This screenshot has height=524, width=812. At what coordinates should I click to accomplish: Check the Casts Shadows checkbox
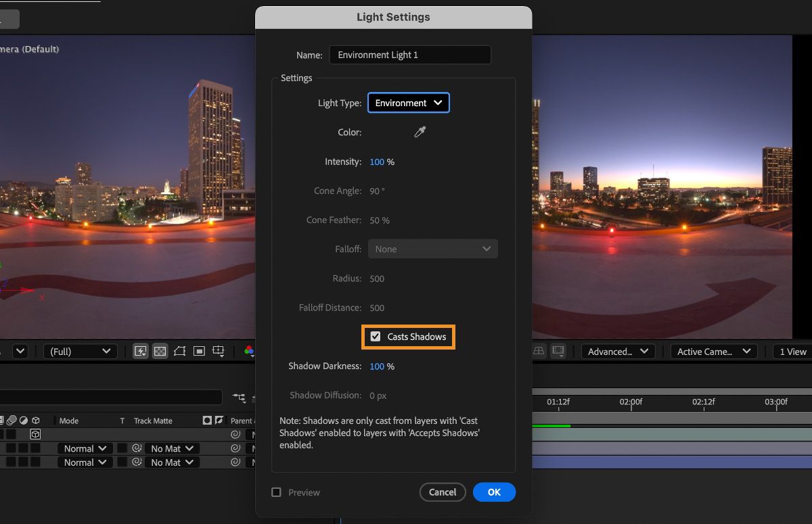tap(376, 336)
